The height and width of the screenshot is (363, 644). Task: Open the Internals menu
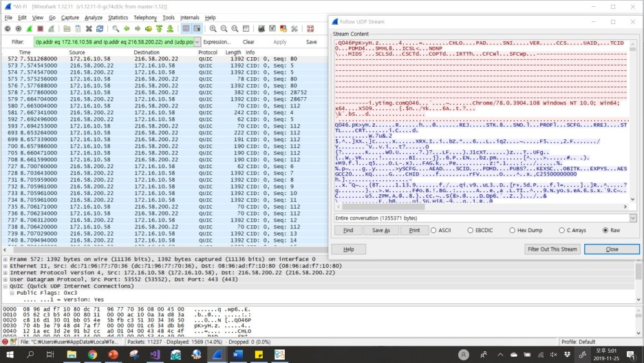pyautogui.click(x=189, y=18)
